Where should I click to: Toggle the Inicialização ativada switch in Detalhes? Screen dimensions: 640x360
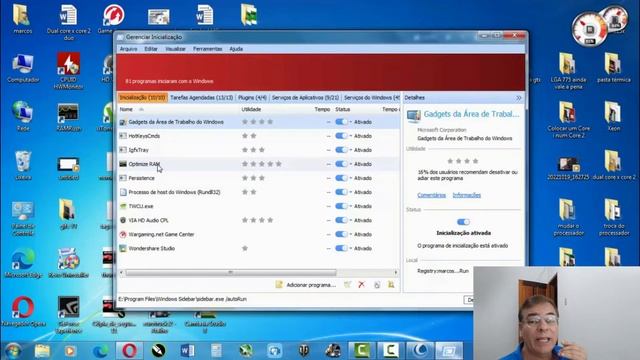coord(463,222)
